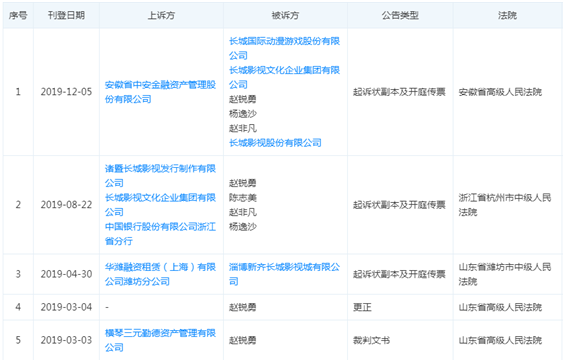Open 安徽省中安金融资产管理股份有限公司 plaintiff link
565x362 pixels.
(x=160, y=92)
